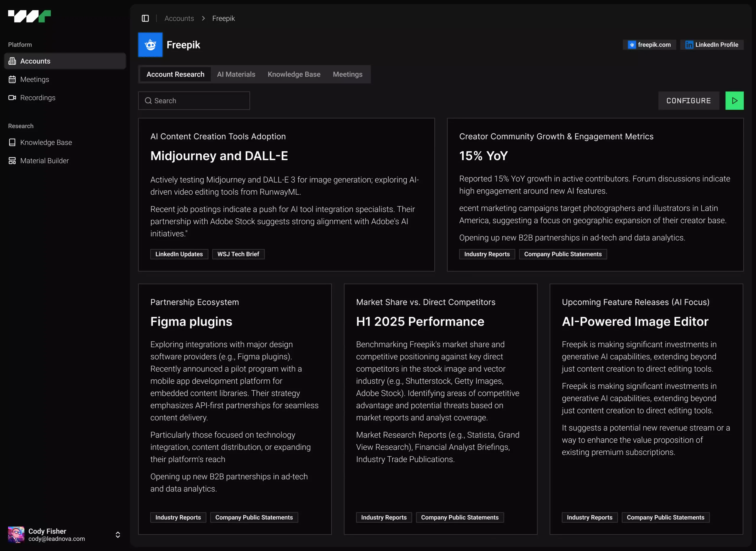This screenshot has height=551, width=756.
Task: Switch to the Account Research tab
Action: click(175, 74)
